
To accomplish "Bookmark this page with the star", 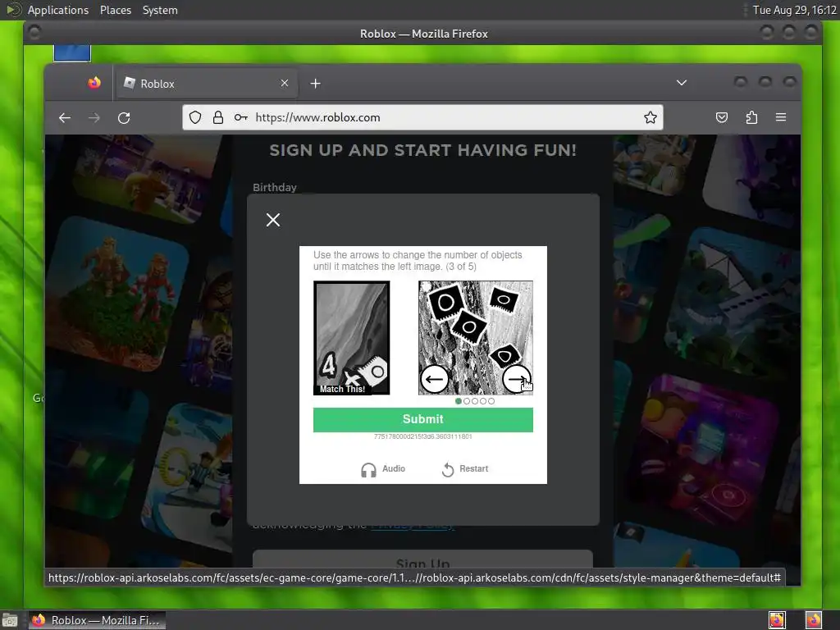I will click(651, 117).
